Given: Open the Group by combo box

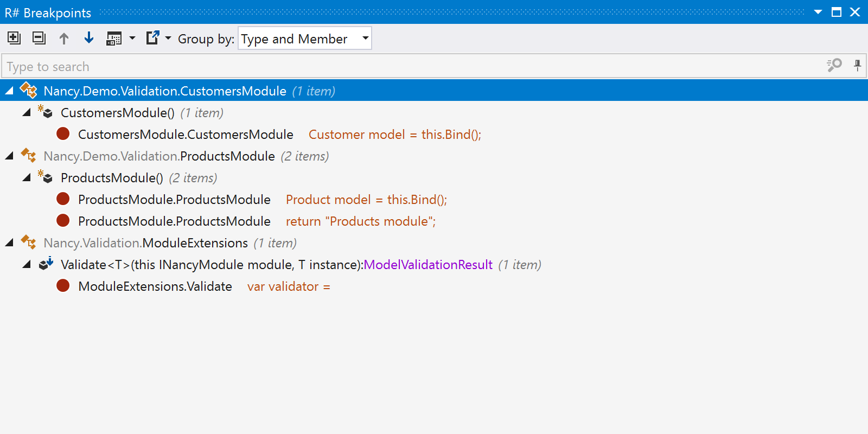Looking at the screenshot, I should [x=305, y=39].
